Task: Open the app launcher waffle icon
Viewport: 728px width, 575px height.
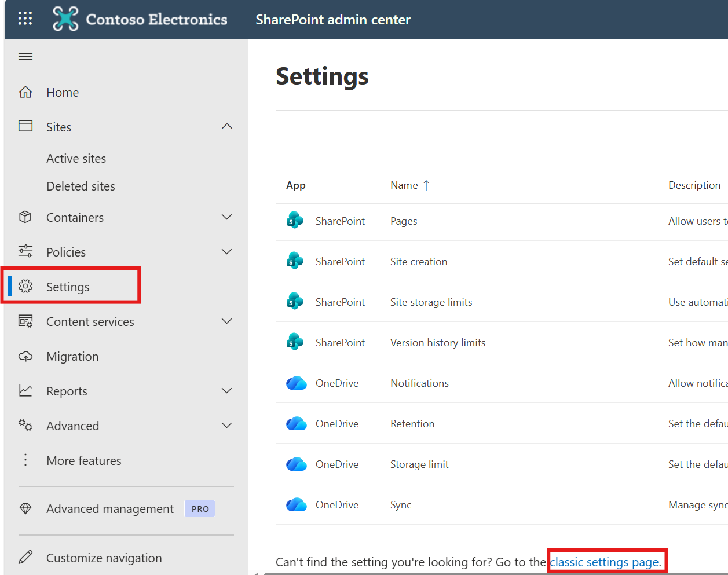Action: pos(25,19)
